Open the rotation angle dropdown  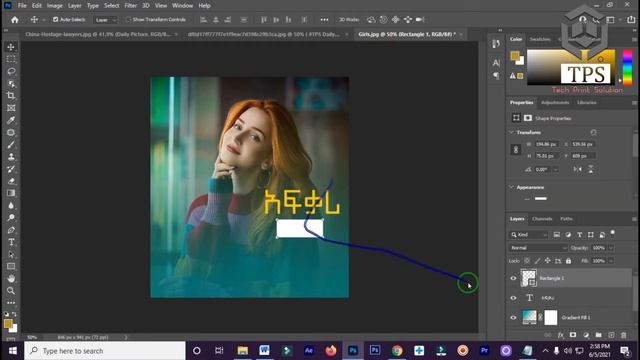click(x=556, y=169)
